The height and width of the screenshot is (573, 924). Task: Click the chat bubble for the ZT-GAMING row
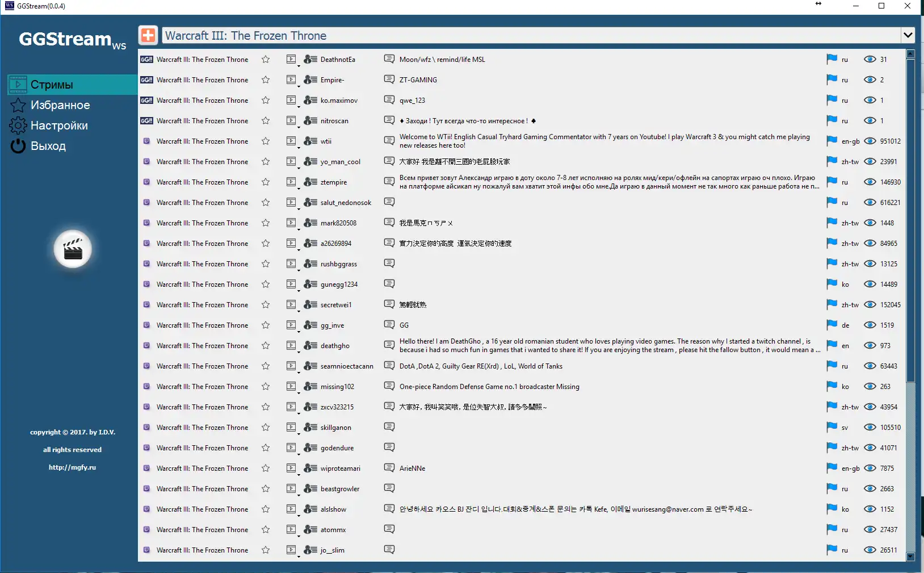click(x=389, y=80)
